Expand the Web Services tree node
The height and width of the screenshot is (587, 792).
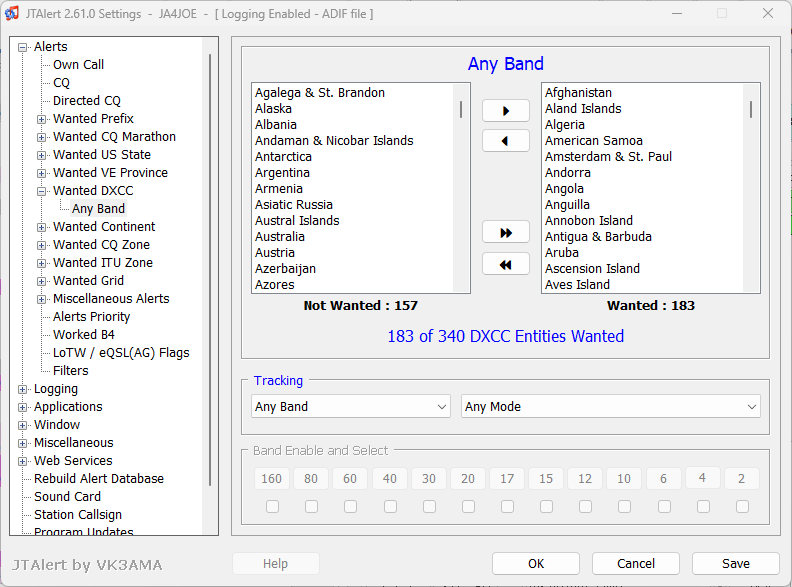click(22, 461)
